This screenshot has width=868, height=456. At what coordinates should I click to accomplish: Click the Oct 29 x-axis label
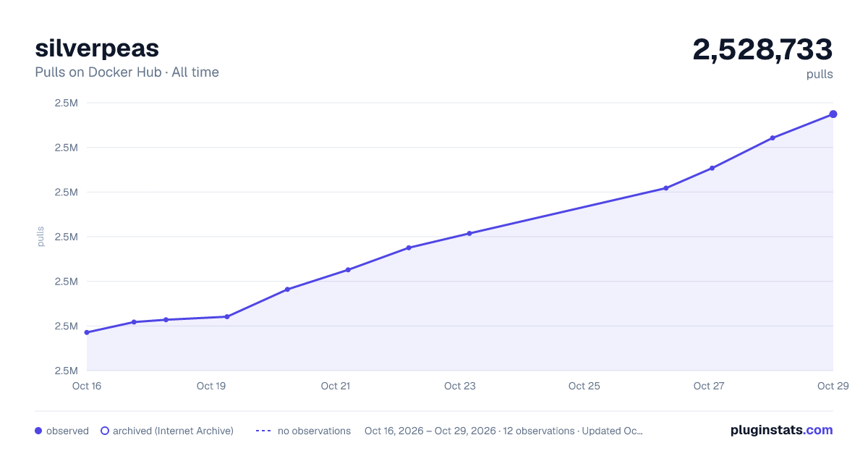(832, 386)
